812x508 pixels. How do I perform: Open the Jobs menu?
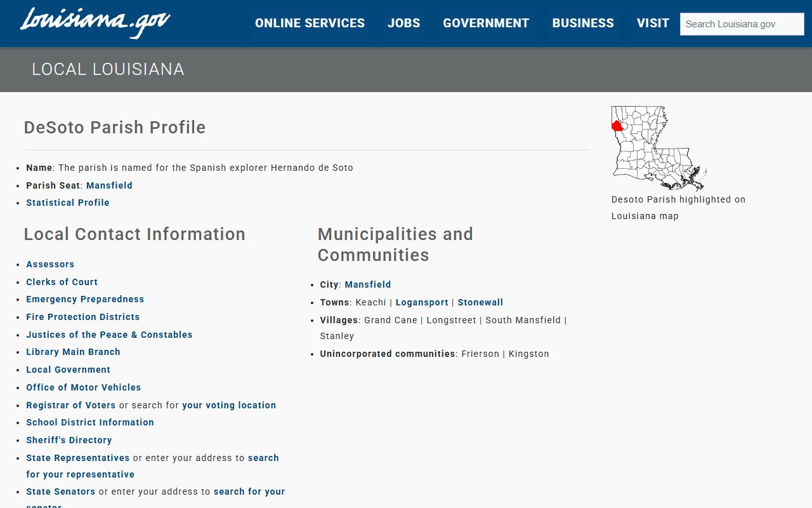coord(404,23)
